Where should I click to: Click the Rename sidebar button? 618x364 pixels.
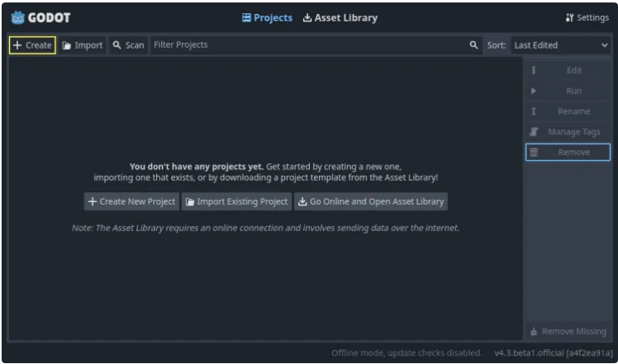tap(568, 111)
